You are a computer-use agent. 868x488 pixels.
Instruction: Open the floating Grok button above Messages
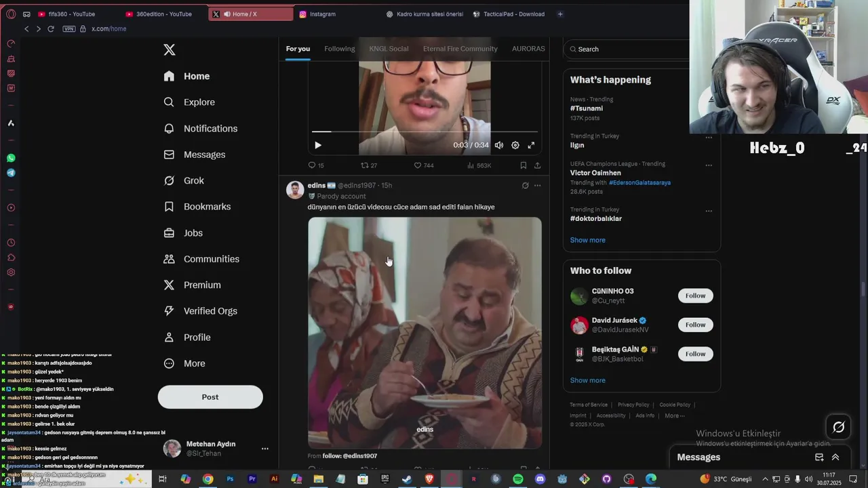click(839, 427)
